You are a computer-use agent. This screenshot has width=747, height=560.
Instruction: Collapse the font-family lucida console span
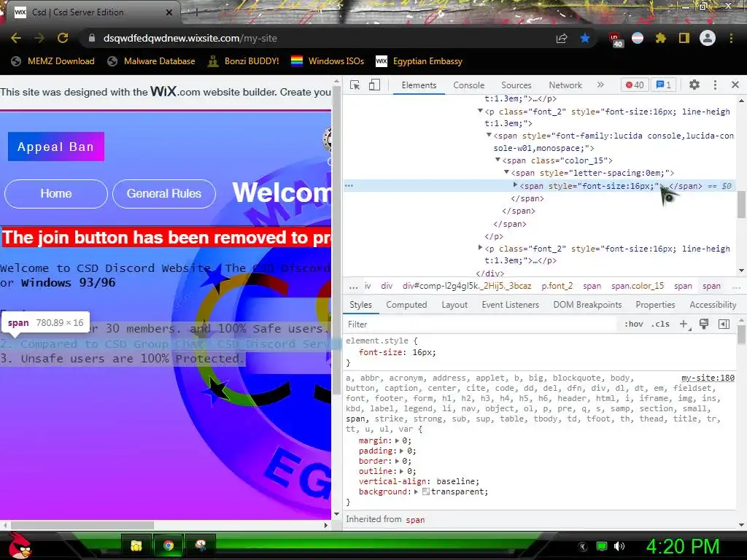(x=489, y=135)
